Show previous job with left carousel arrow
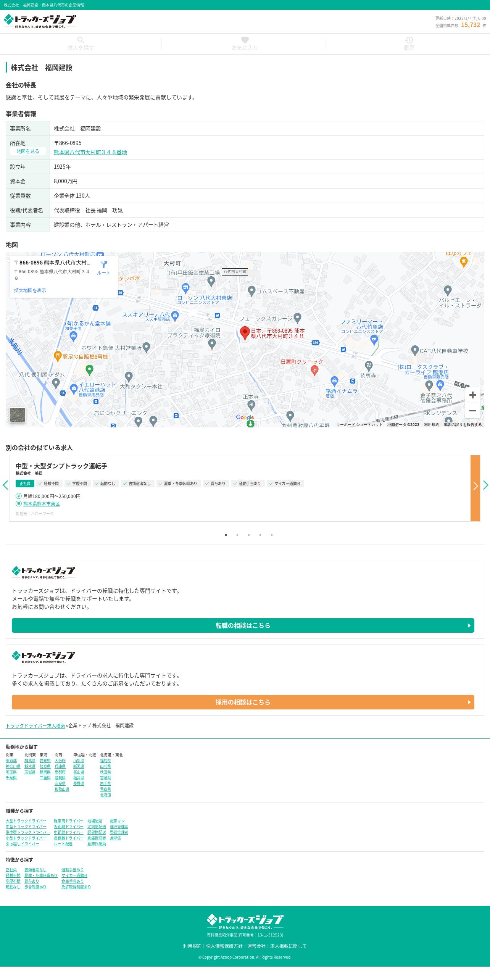Viewport: 490px width, 980px height. (x=5, y=485)
